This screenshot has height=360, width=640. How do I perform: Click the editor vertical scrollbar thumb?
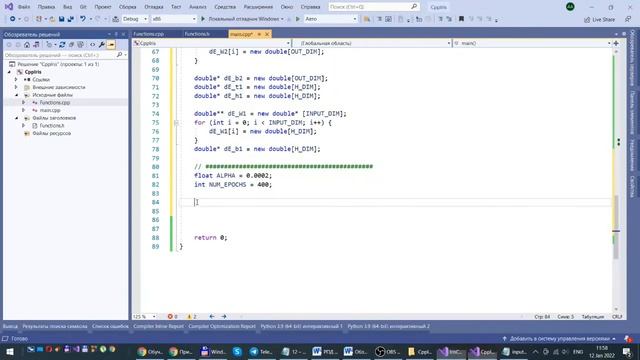point(616,227)
